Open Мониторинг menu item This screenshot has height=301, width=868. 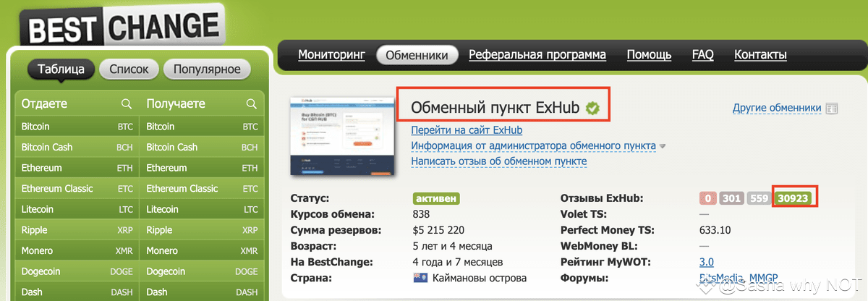tap(332, 54)
